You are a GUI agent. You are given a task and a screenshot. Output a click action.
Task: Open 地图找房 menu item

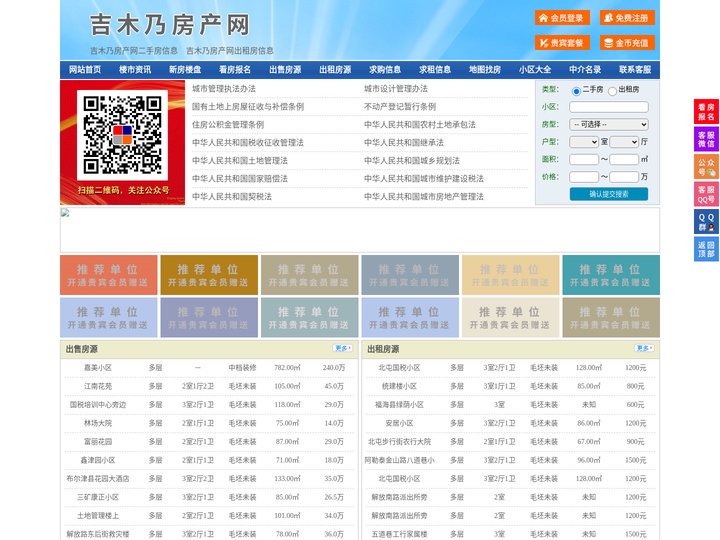[485, 70]
